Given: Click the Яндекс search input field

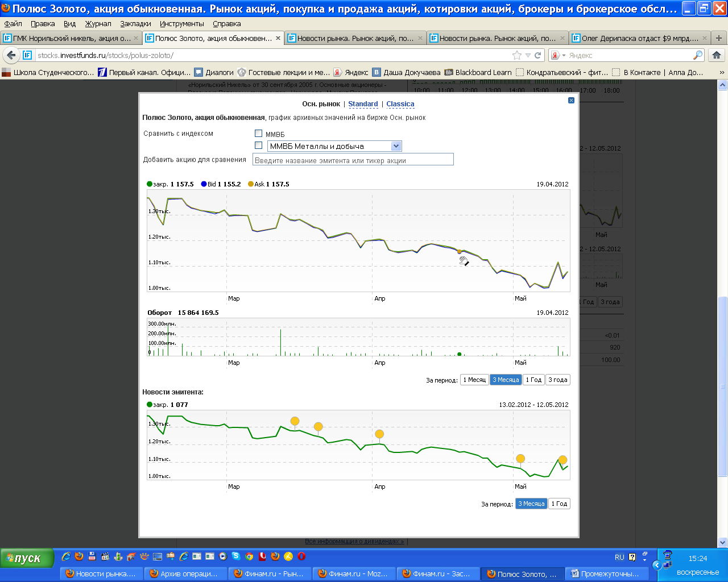Looking at the screenshot, I should (x=630, y=55).
